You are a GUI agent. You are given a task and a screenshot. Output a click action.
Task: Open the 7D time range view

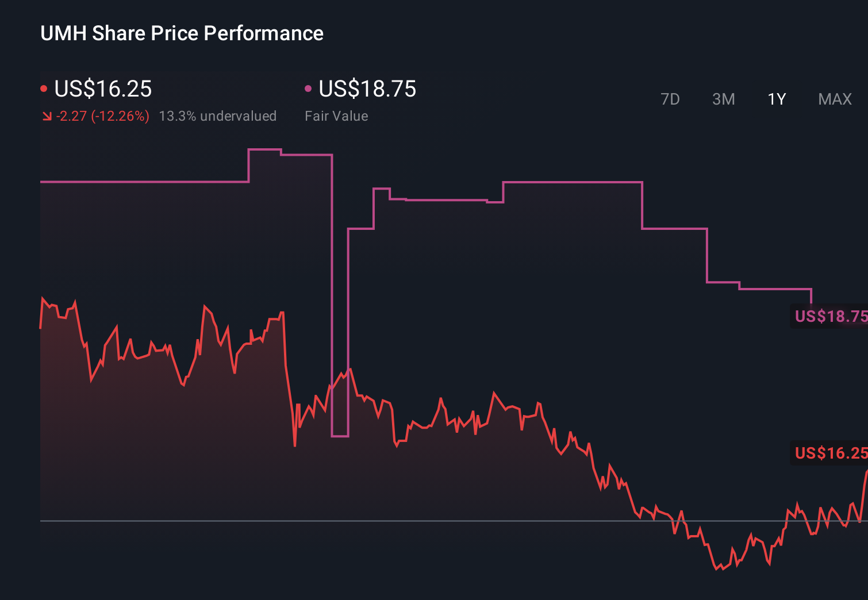pyautogui.click(x=670, y=99)
